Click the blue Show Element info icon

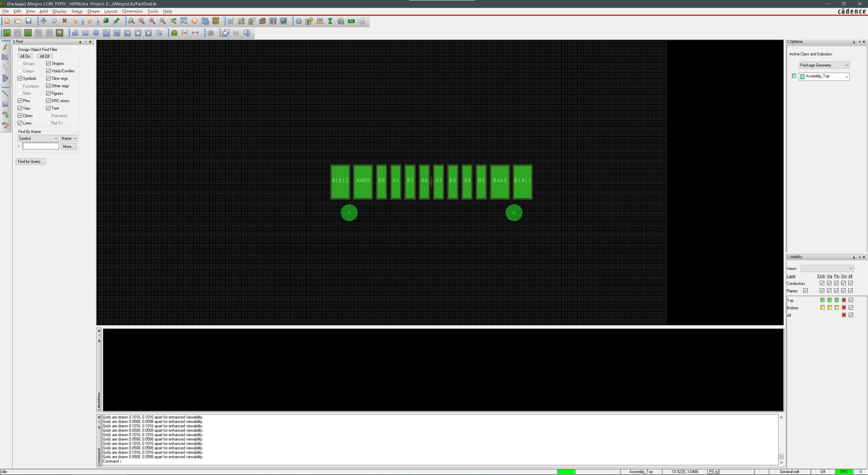(x=299, y=21)
